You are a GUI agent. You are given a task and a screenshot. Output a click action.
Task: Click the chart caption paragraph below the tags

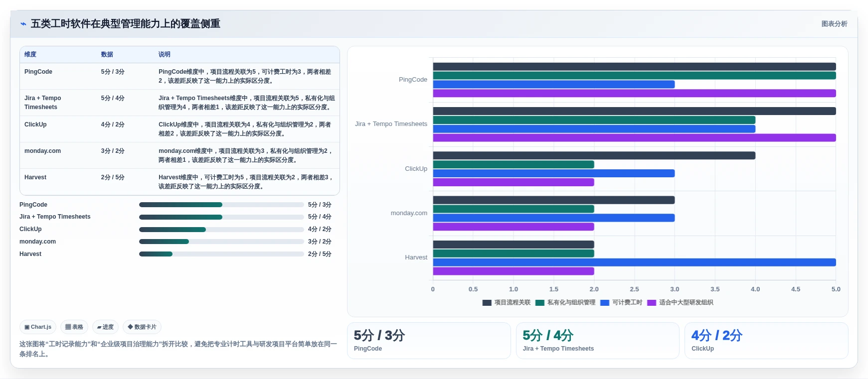tap(178, 349)
